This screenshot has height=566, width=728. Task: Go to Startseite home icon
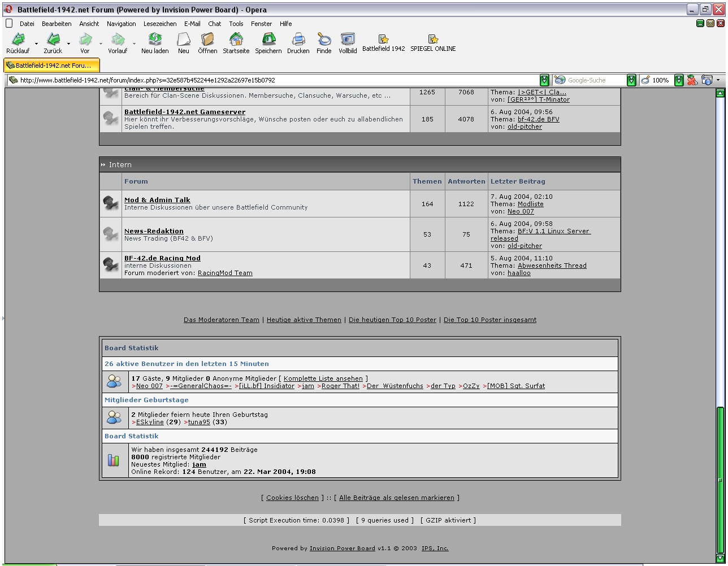[x=236, y=39]
